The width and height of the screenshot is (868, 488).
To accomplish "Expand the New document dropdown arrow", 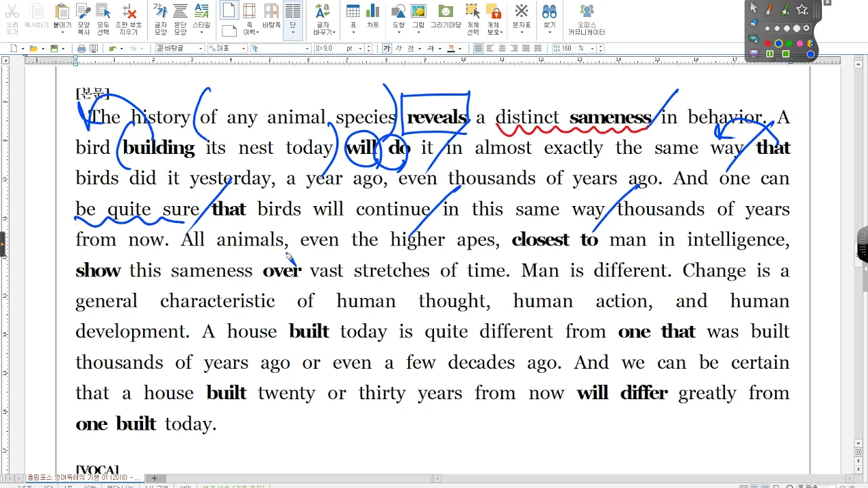I will coord(23,49).
